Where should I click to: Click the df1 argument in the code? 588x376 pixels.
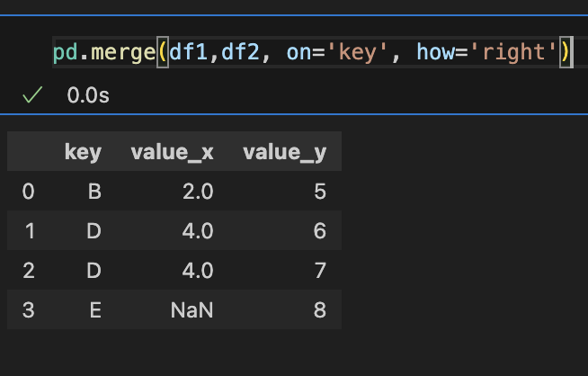coord(189,52)
